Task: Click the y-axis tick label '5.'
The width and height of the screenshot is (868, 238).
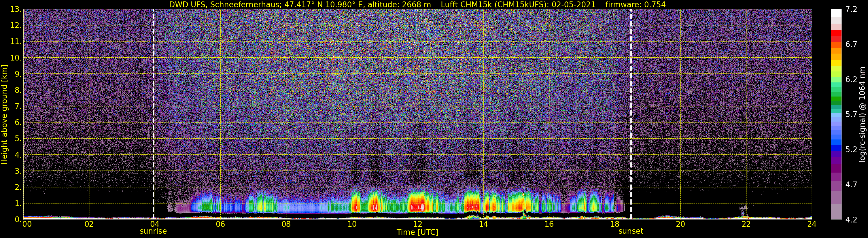Action: click(x=18, y=139)
